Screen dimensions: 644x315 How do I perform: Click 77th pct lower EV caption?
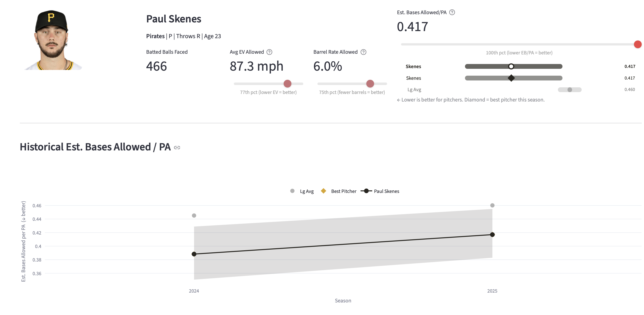(268, 92)
